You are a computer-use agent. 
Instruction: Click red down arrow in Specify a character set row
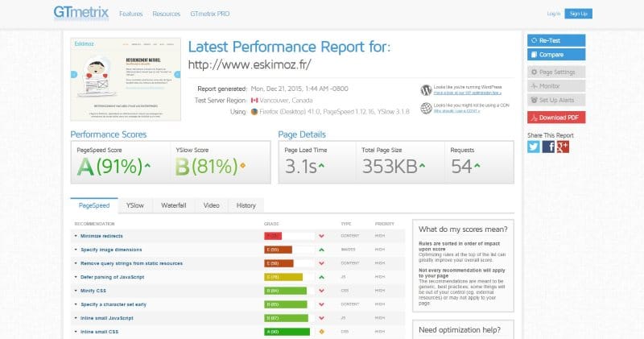[x=321, y=304]
